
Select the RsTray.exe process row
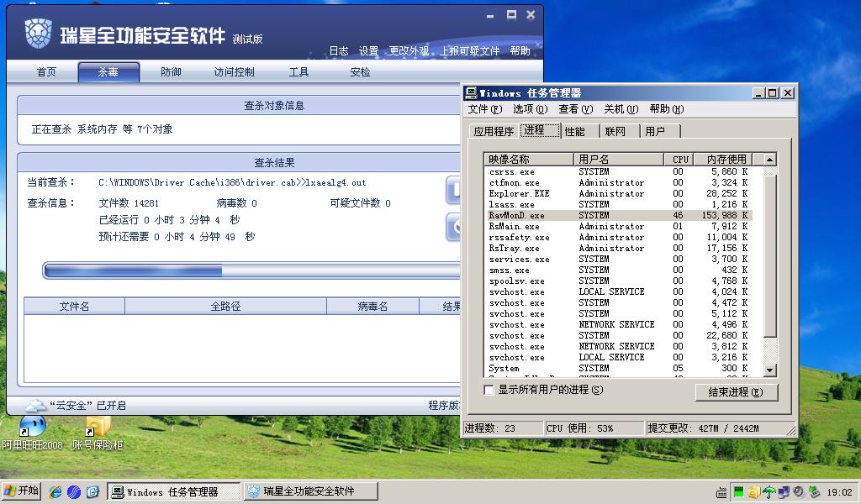[x=618, y=249]
